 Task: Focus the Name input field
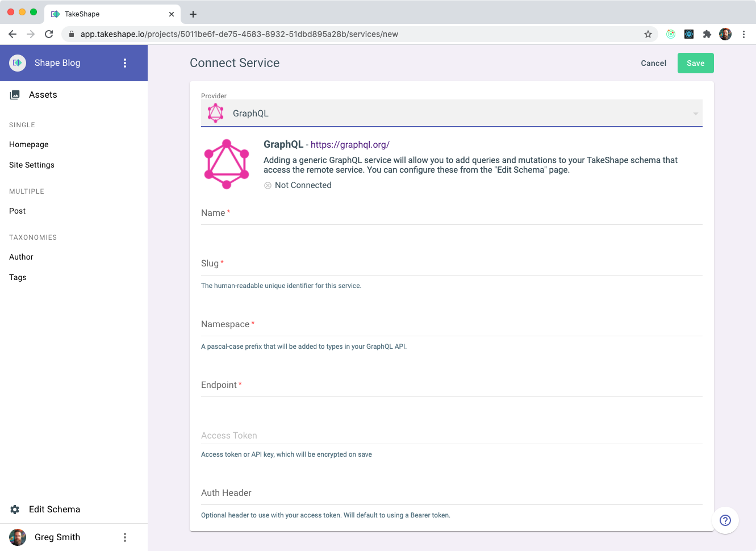click(452, 213)
